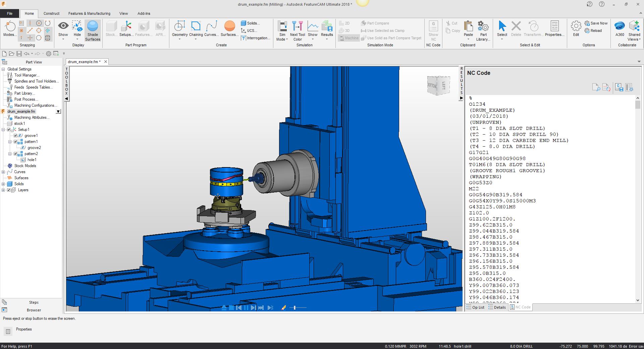The height and width of the screenshot is (349, 644).
Task: Select the hole1 tree item
Action: point(32,160)
